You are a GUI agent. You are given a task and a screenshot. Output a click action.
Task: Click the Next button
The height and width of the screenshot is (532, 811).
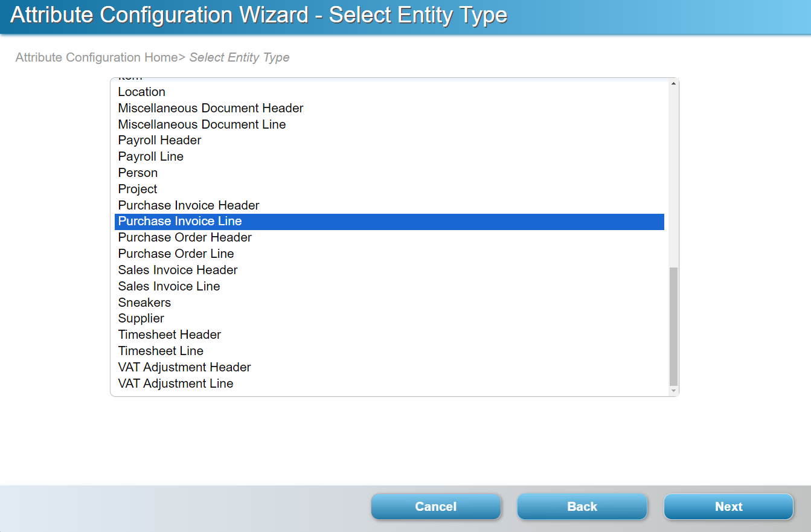click(x=728, y=507)
